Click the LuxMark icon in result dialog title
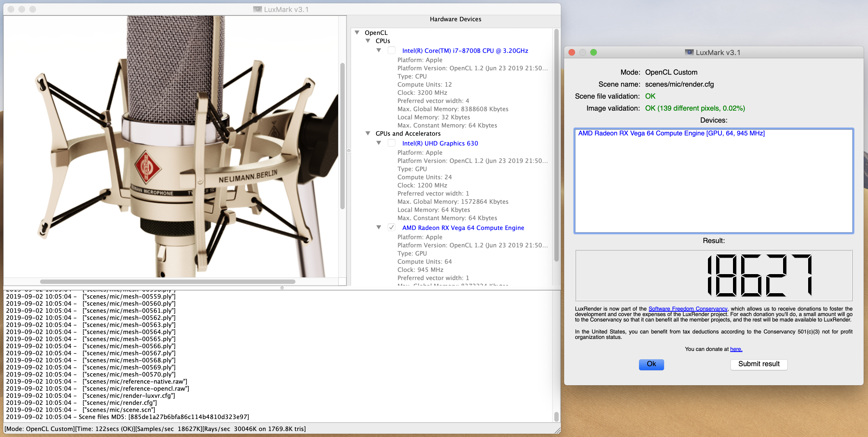 point(689,52)
